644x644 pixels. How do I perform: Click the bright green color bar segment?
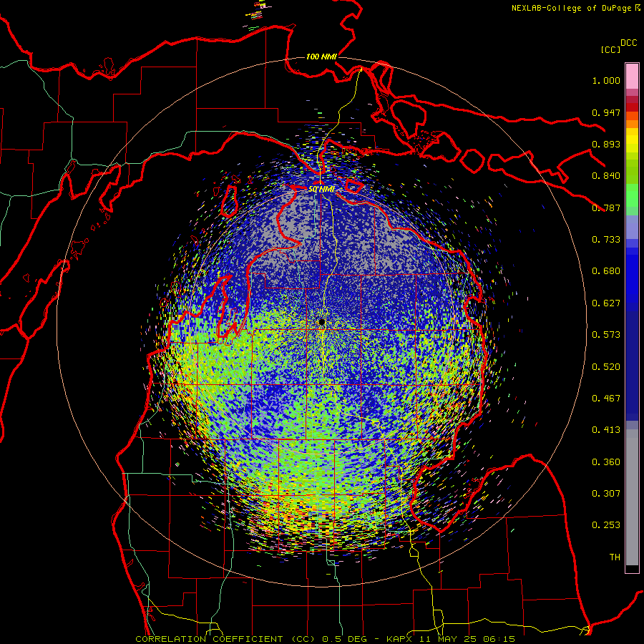pyautogui.click(x=632, y=195)
